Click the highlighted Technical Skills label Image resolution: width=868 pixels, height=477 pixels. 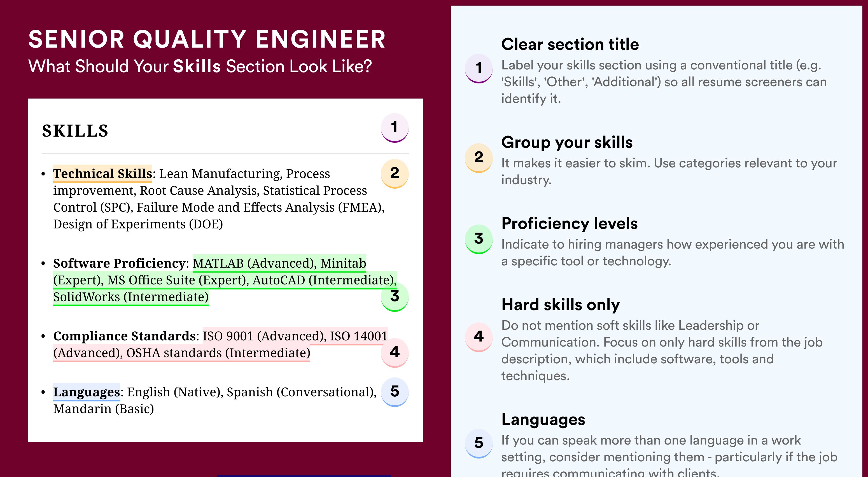tap(103, 174)
